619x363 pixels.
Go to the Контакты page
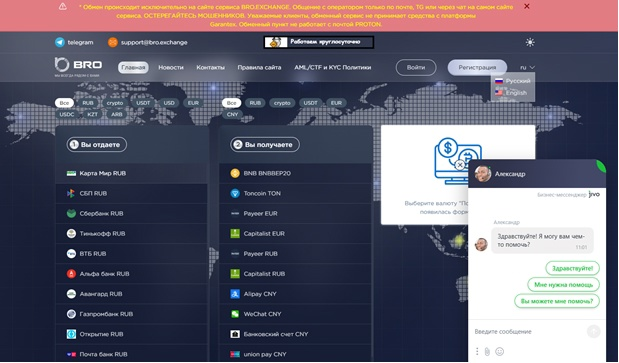point(210,67)
